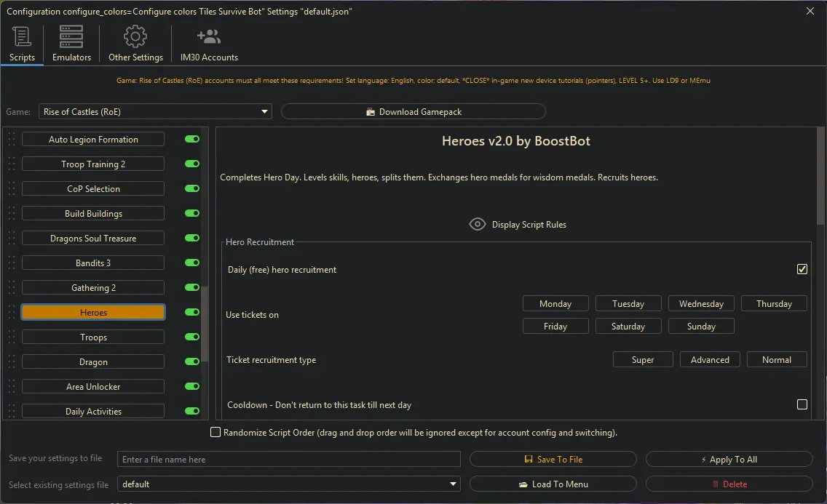
Task: Select the highlighted Heroes script
Action: click(x=93, y=312)
